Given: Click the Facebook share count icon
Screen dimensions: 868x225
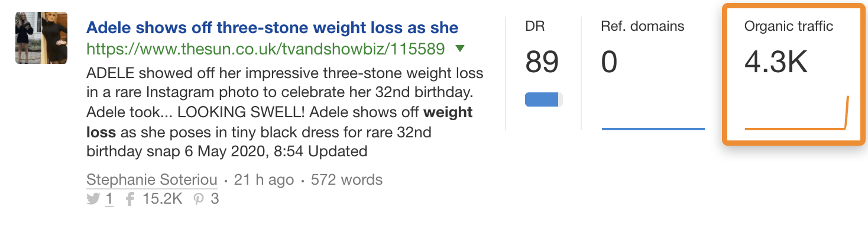Looking at the screenshot, I should pyautogui.click(x=130, y=200).
